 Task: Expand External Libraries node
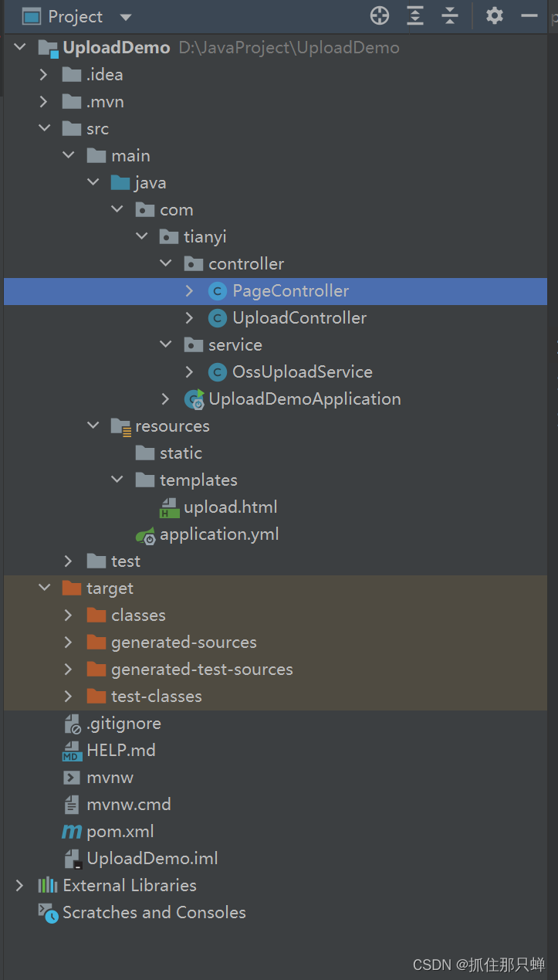[x=20, y=886]
